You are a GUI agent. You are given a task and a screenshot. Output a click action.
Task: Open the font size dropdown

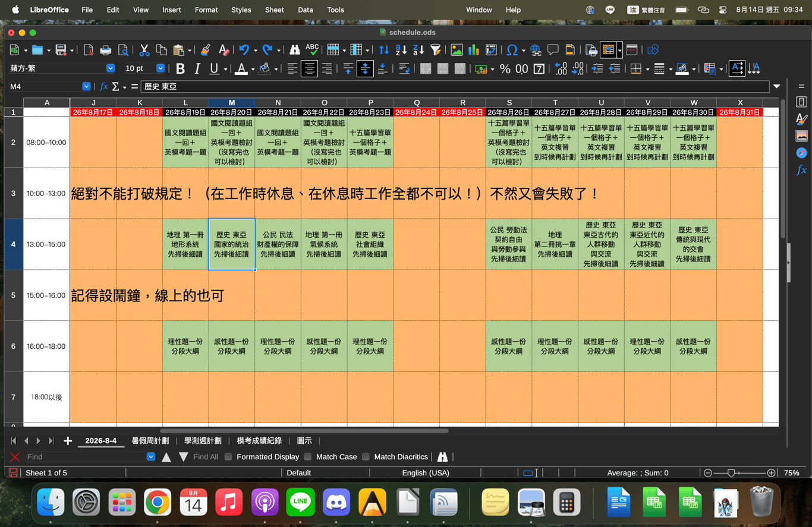pyautogui.click(x=160, y=68)
